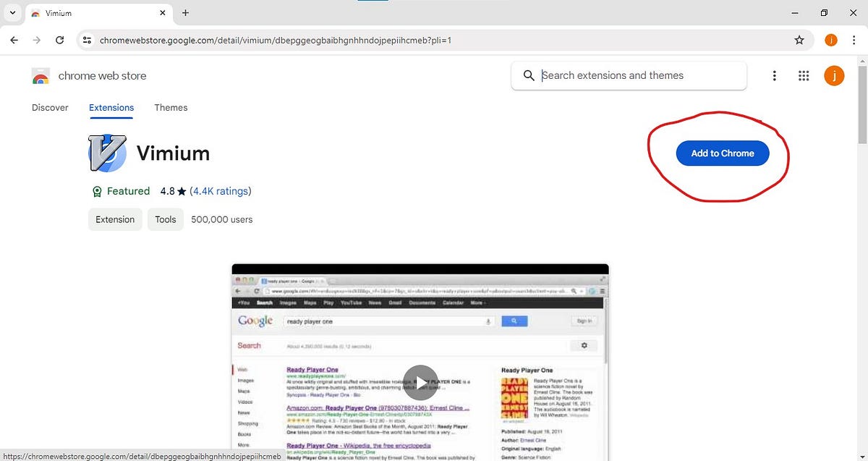Open Chrome's three-dot browser menu

pyautogui.click(x=854, y=40)
